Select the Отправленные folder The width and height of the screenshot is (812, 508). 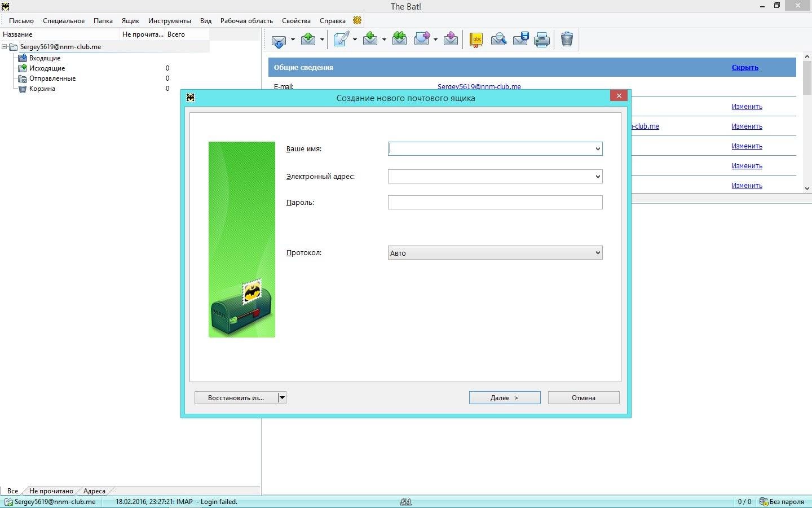(x=52, y=78)
